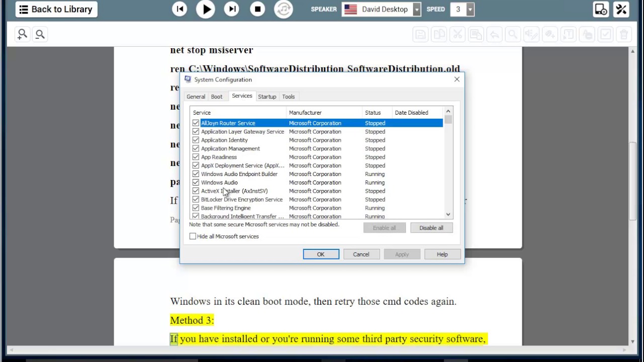Click the add tag toolbar icon

[x=550, y=34]
